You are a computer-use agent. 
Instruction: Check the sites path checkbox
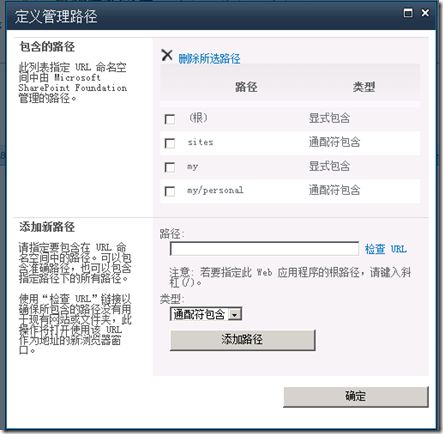click(170, 143)
